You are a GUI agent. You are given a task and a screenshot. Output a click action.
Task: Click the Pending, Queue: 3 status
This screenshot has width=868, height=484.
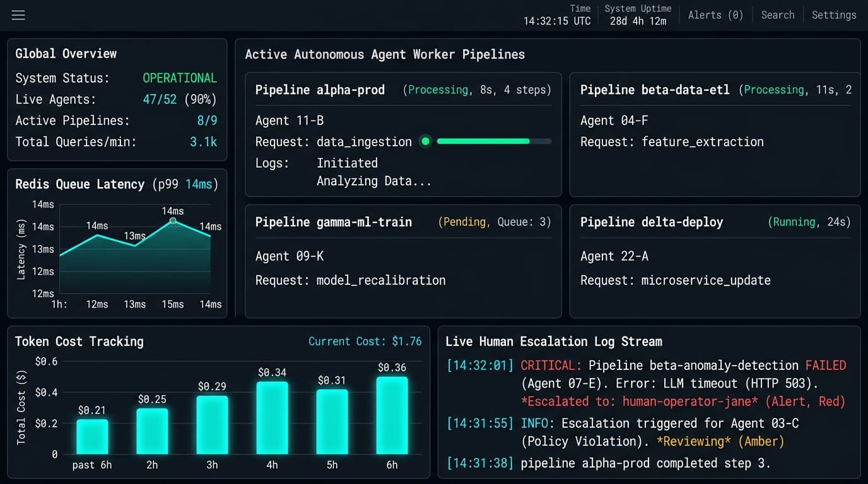coord(495,222)
